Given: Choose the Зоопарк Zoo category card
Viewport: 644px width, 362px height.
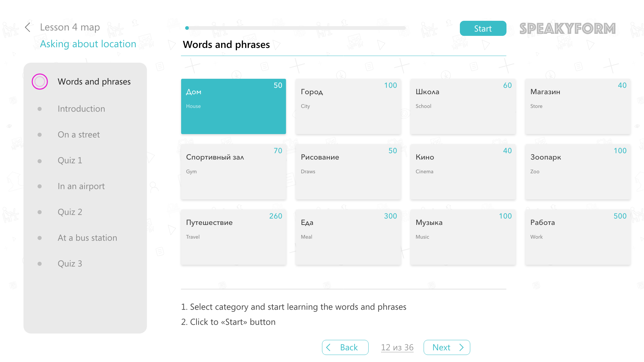Looking at the screenshot, I should (x=578, y=172).
